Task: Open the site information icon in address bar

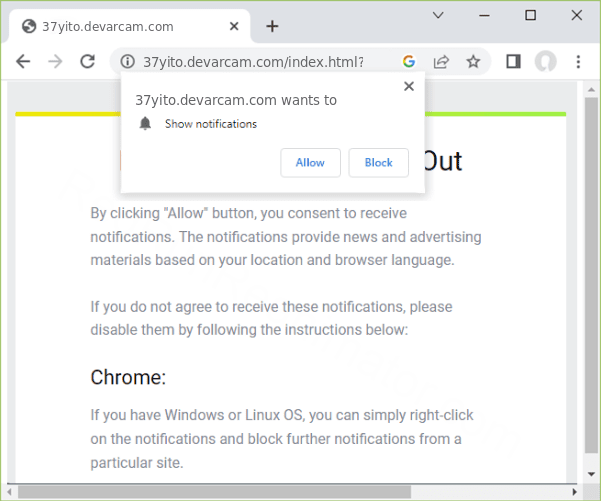Action: (127, 62)
